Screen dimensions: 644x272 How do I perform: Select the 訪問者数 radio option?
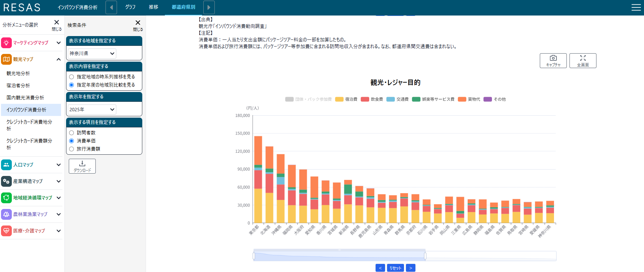pyautogui.click(x=71, y=133)
